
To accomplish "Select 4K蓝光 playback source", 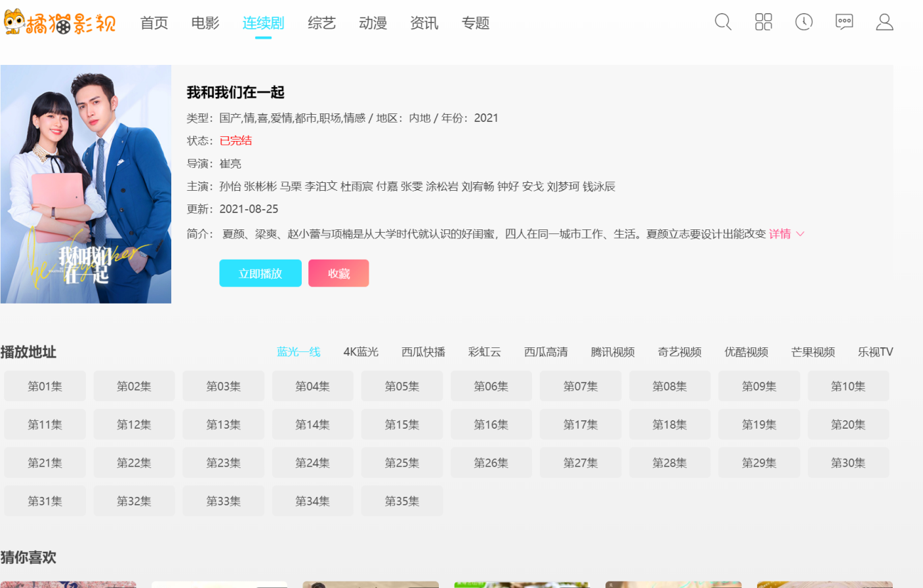I will [x=361, y=352].
